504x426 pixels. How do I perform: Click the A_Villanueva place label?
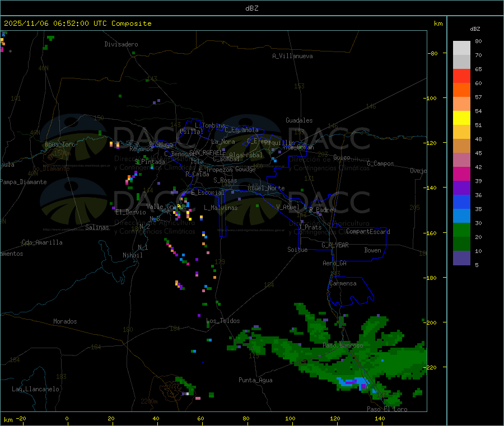(292, 56)
